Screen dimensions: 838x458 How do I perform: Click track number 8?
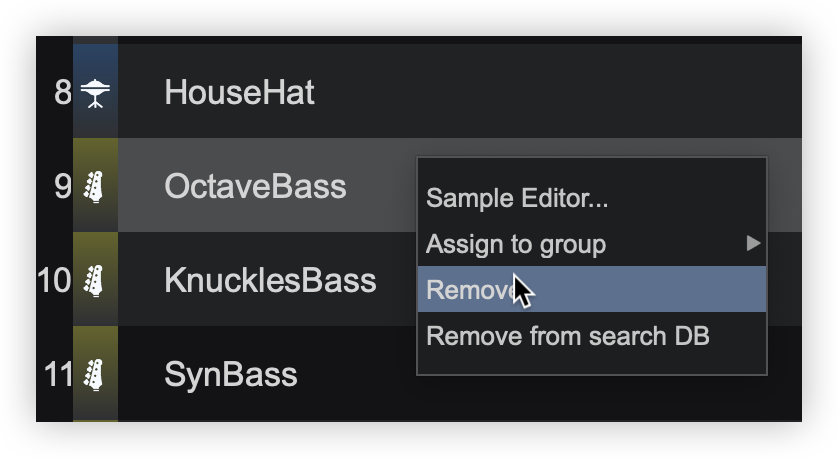[63, 93]
